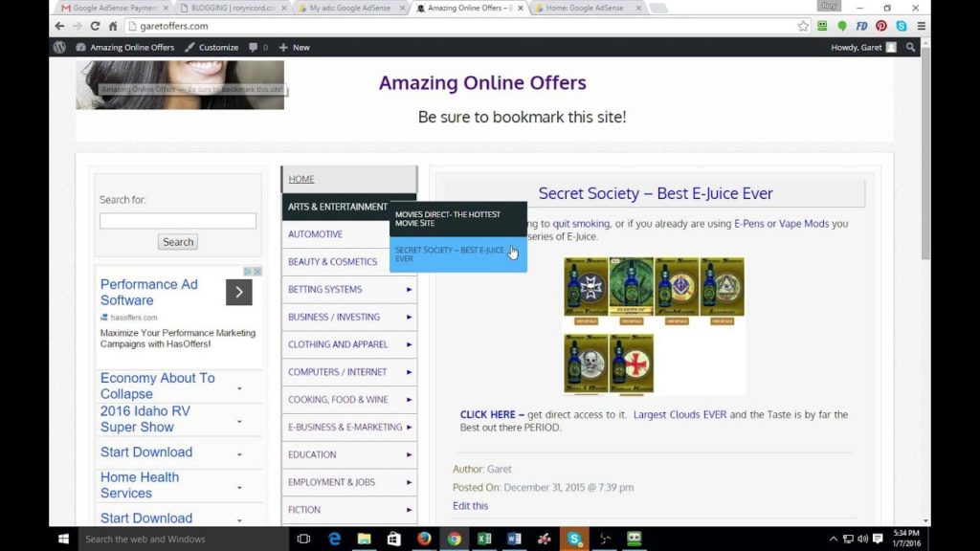Click the Edit this link
This screenshot has width=980, height=551.
pos(470,505)
